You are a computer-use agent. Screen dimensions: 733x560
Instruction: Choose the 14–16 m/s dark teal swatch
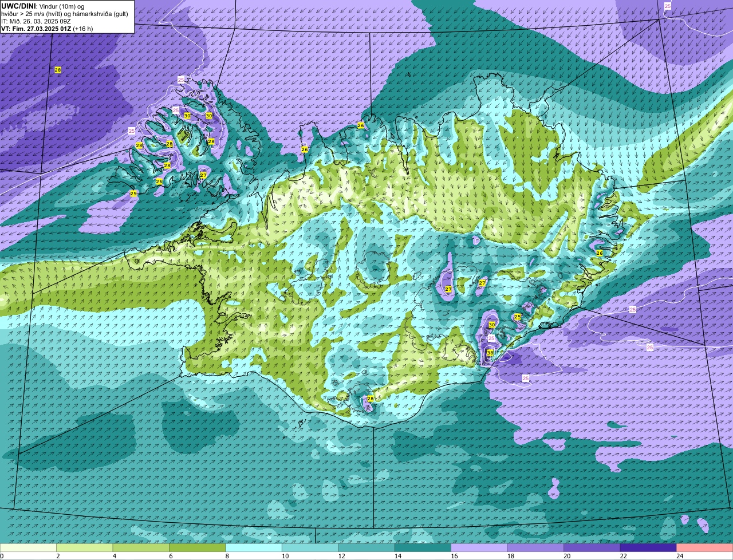click(x=423, y=547)
